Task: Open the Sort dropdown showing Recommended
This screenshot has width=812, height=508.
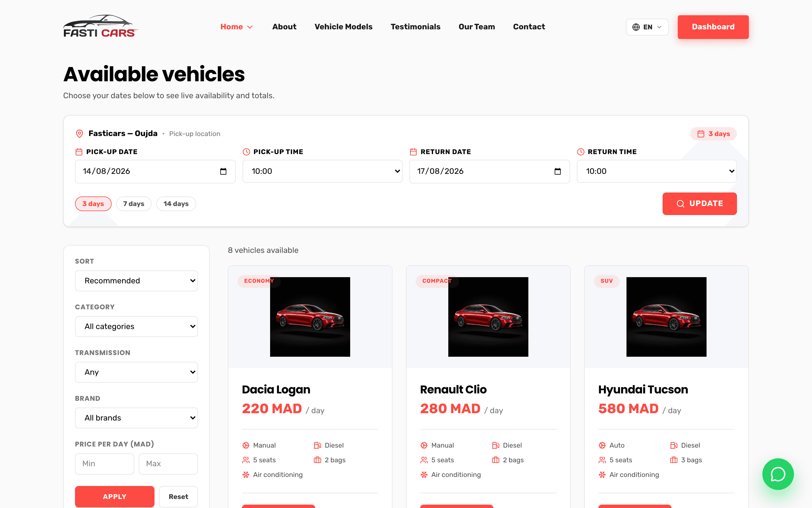Action: [136, 281]
